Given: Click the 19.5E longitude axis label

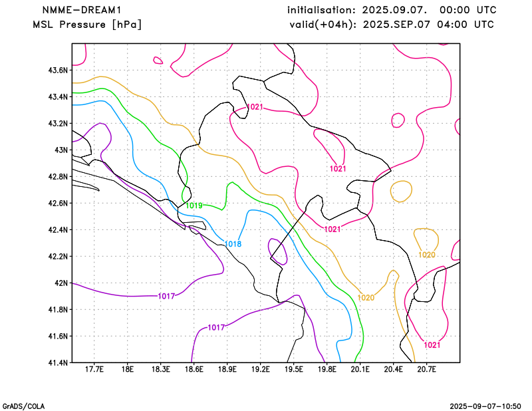Looking at the screenshot, I should (x=294, y=369).
